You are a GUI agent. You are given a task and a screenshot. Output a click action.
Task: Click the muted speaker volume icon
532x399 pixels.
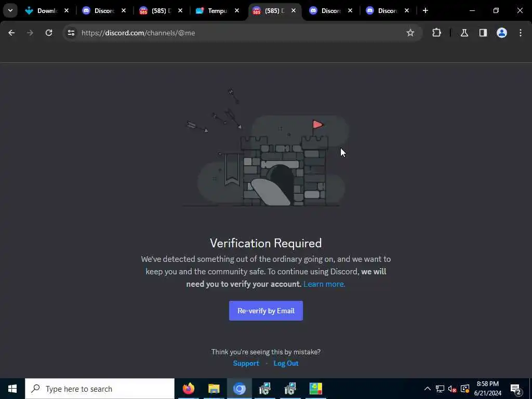tap(452, 389)
